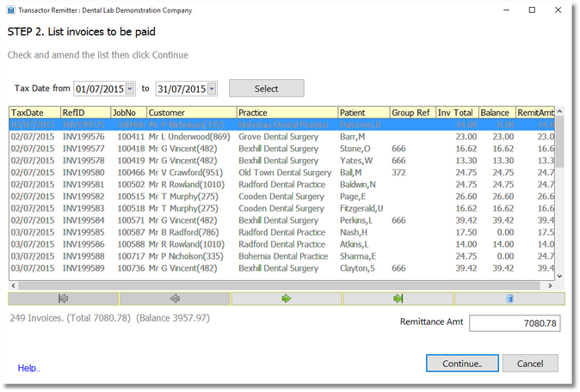Maximize the Transactor Remitter window
The height and width of the screenshot is (392, 580).
(532, 10)
